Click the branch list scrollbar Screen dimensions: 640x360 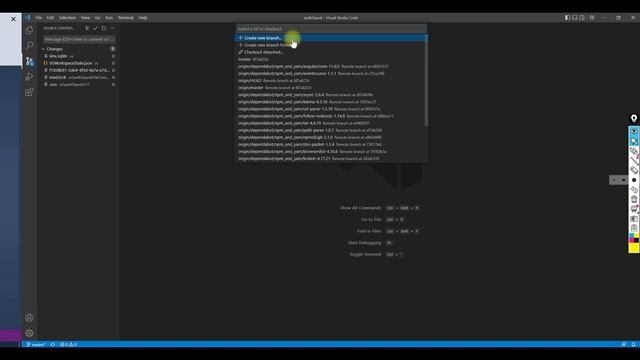427,80
